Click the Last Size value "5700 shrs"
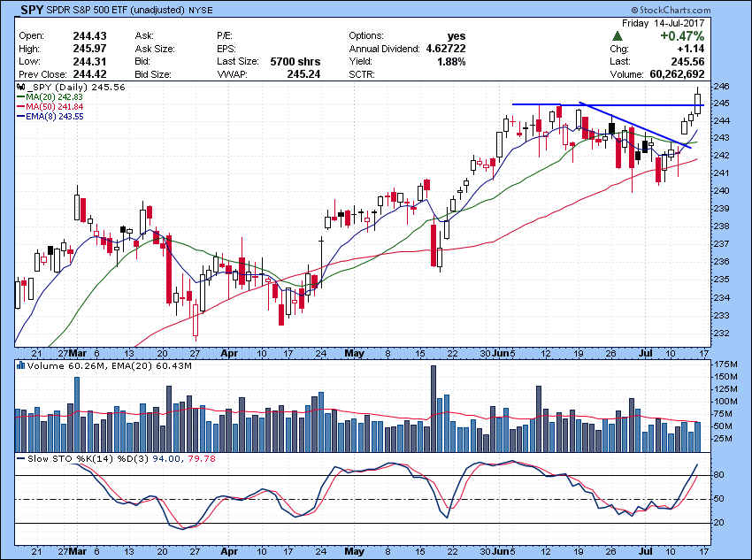The image size is (752, 560). pyautogui.click(x=295, y=61)
